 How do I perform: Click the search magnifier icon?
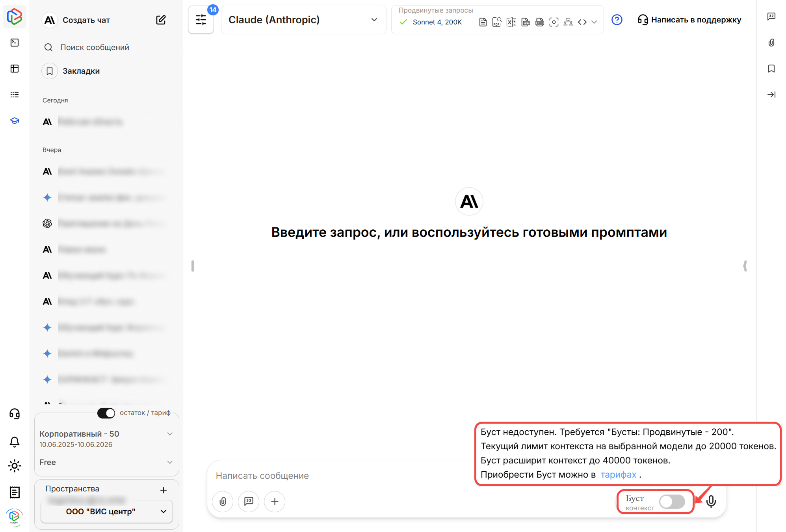click(48, 47)
